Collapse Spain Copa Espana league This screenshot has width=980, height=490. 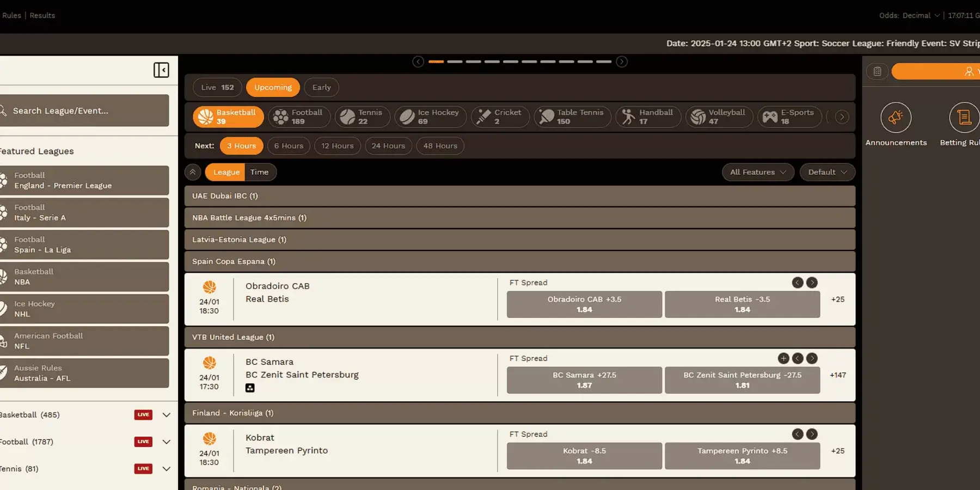tap(520, 261)
